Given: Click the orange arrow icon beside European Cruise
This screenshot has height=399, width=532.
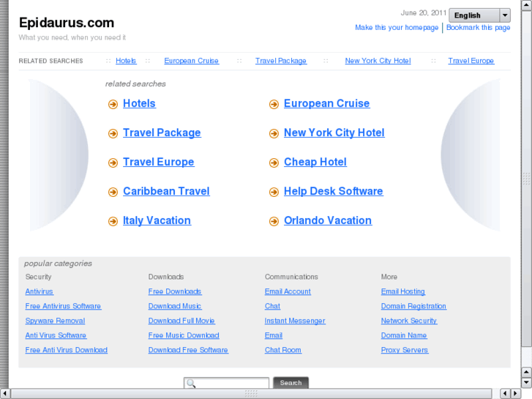Looking at the screenshot, I should [x=274, y=104].
